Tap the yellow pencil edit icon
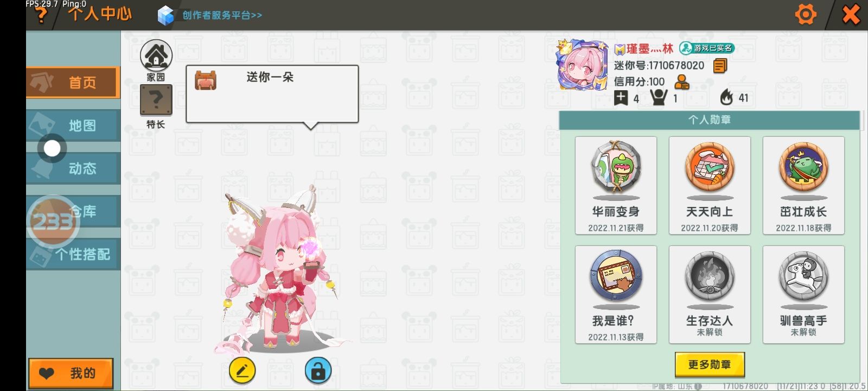 pyautogui.click(x=242, y=371)
